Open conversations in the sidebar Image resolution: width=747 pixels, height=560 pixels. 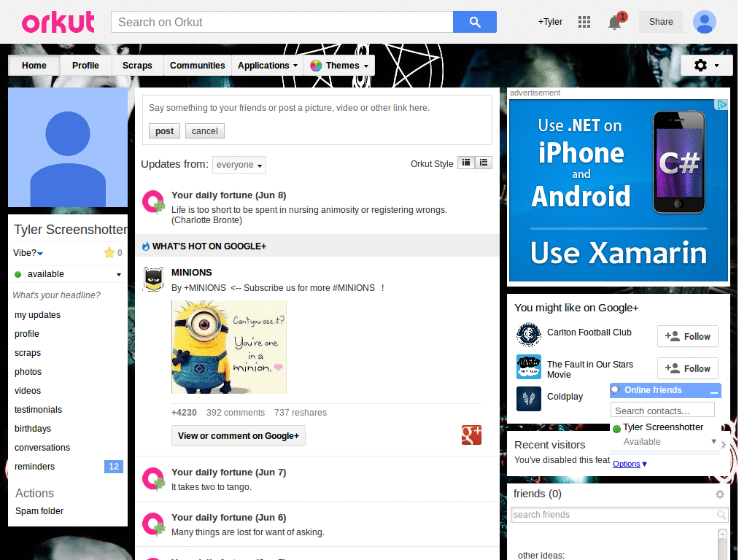coord(42,448)
